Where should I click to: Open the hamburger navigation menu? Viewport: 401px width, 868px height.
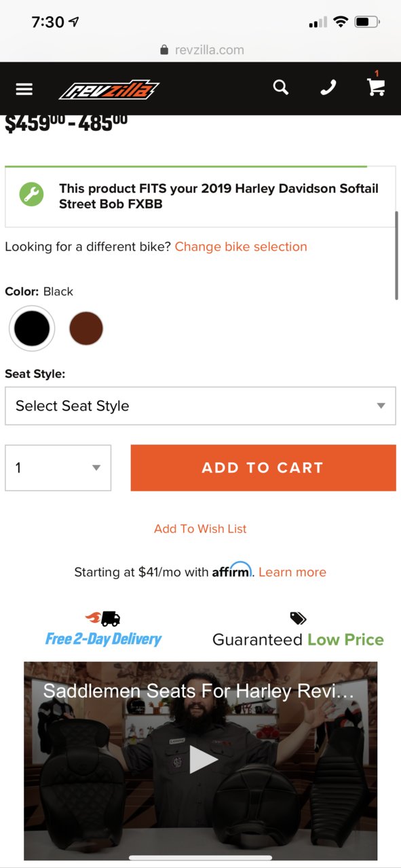[x=24, y=89]
